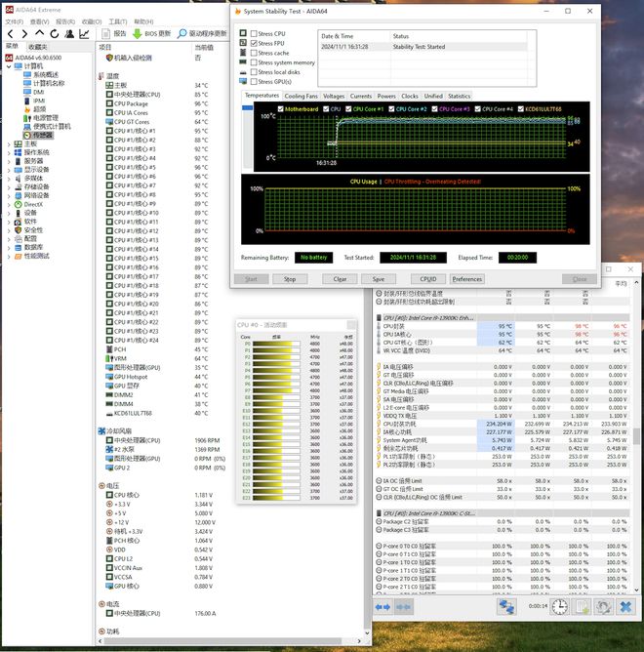
Task: Expand the 安全性 tree node
Action: pos(9,230)
